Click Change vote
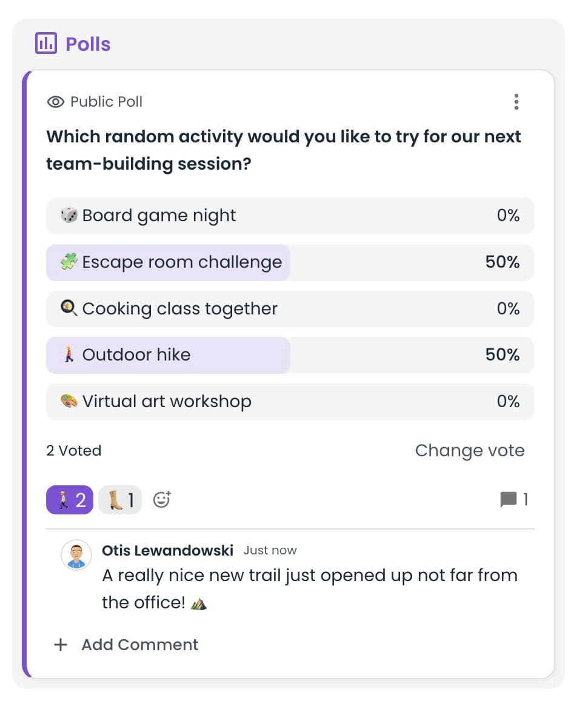Viewport: 588px width, 721px height. pyautogui.click(x=470, y=450)
